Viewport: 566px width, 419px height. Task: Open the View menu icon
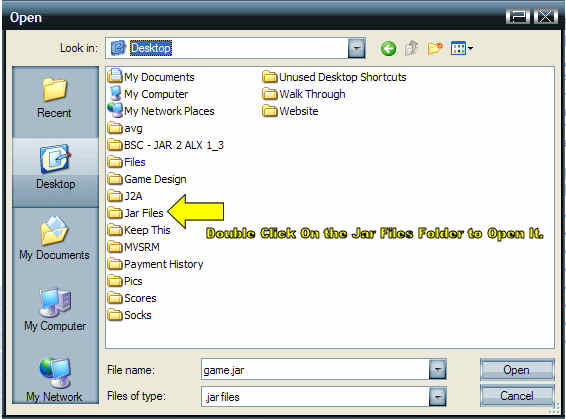click(x=462, y=48)
